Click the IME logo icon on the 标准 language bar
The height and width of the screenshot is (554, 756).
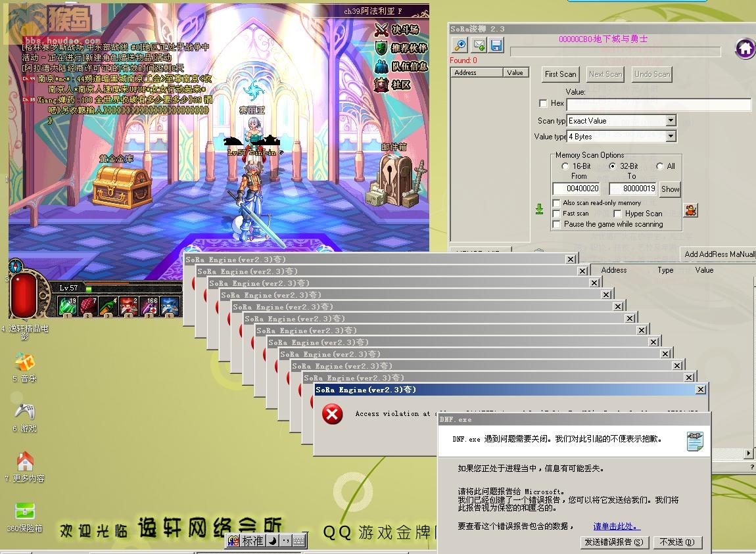point(233,541)
